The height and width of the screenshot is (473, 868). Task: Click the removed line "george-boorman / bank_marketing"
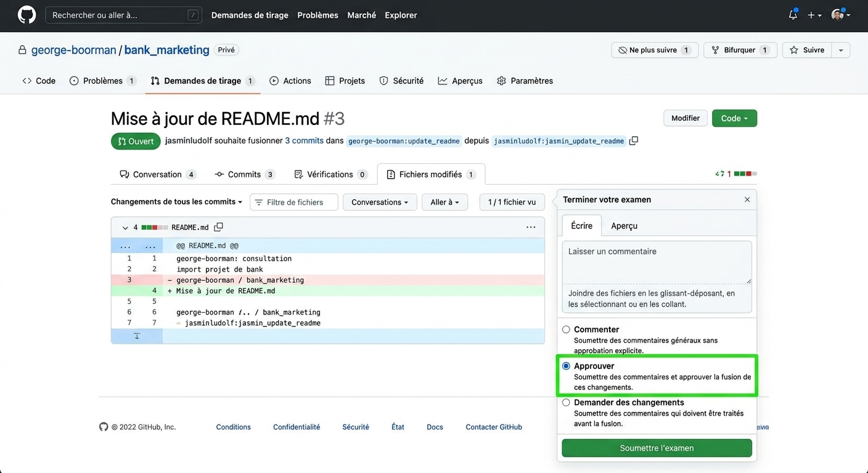[328, 280]
